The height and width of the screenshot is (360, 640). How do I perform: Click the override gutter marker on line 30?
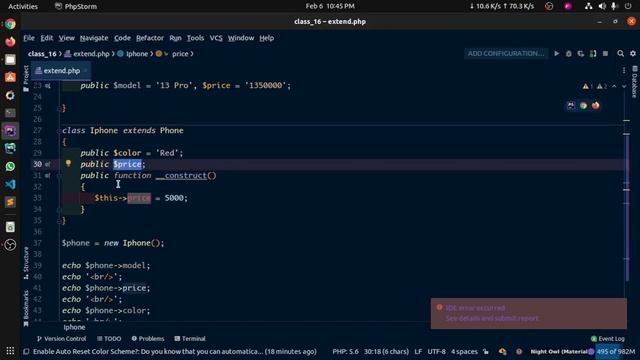pyautogui.click(x=48, y=164)
